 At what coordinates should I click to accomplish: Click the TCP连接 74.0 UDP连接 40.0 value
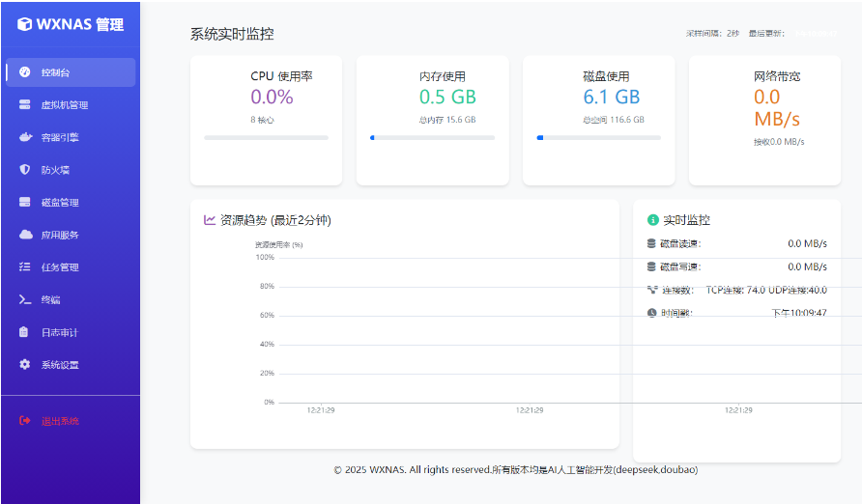[766, 290]
